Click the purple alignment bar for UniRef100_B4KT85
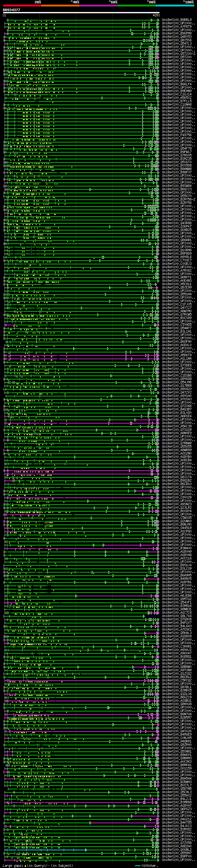197x868 pixels. (124, 823)
